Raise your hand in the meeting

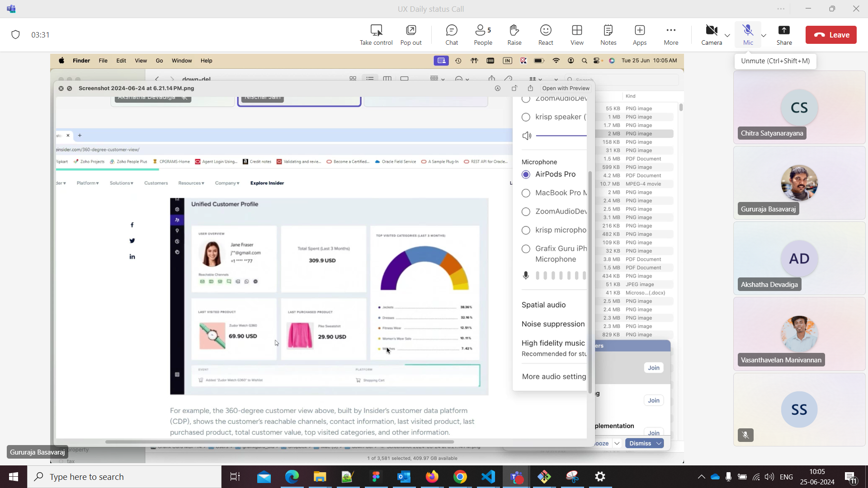(514, 35)
